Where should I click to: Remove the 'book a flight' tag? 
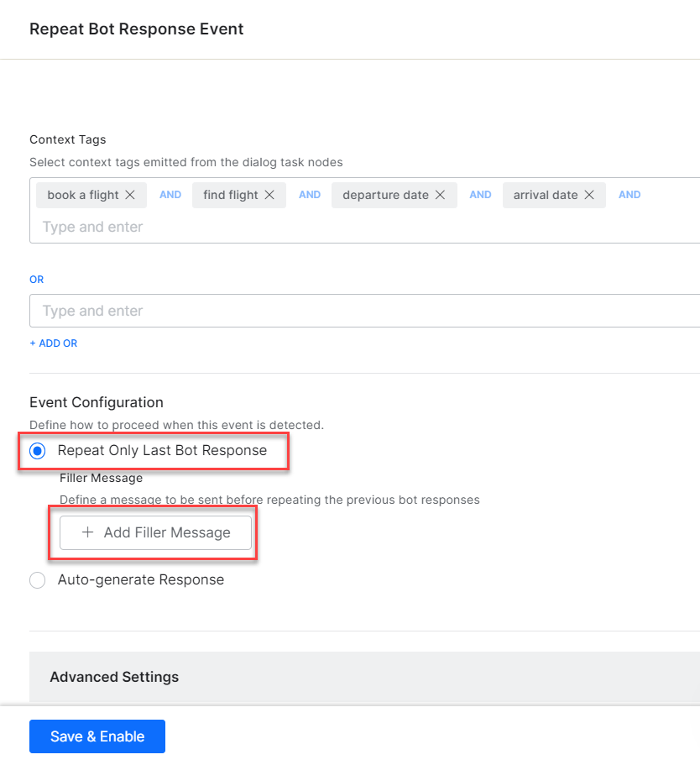tap(130, 195)
